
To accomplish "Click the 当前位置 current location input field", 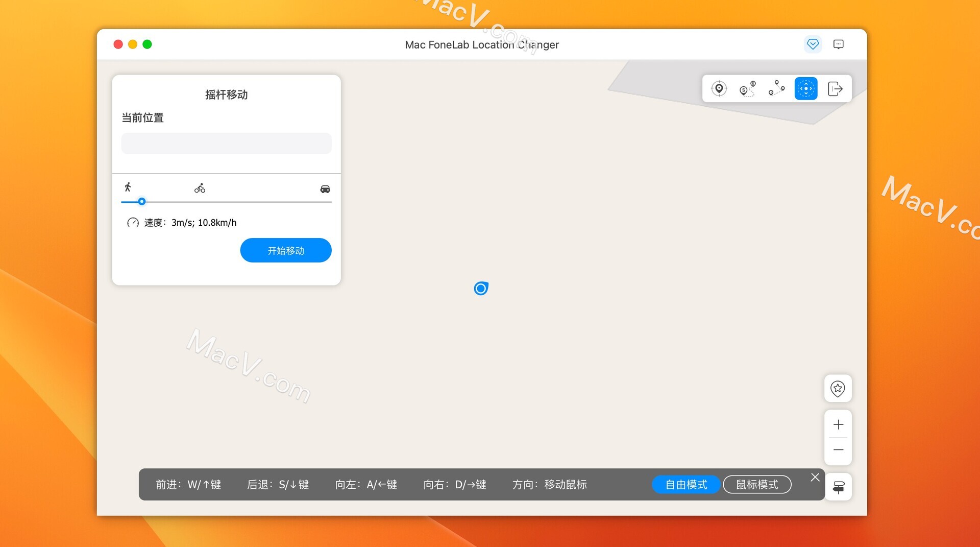I will pos(226,144).
